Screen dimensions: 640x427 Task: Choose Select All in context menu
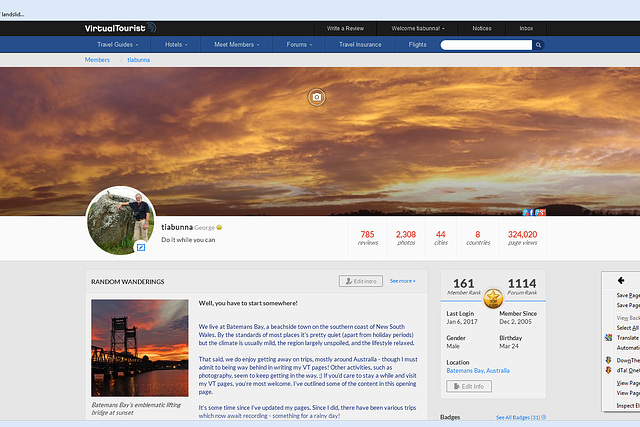(x=628, y=328)
